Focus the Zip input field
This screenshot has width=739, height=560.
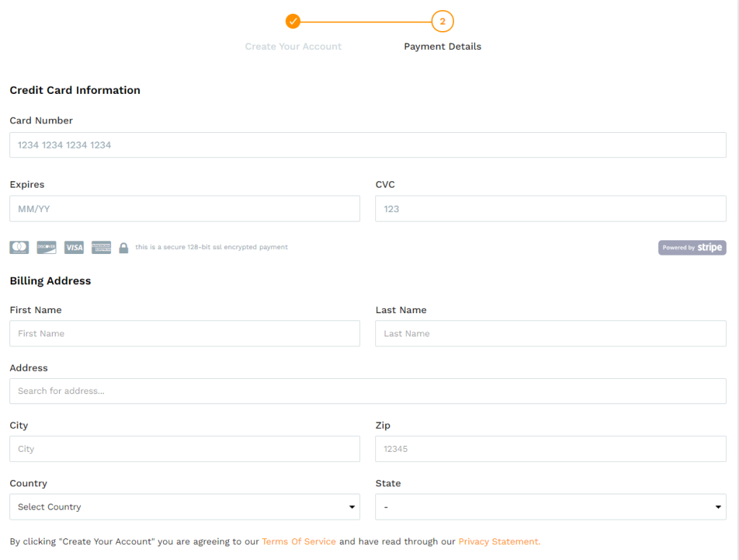point(551,449)
